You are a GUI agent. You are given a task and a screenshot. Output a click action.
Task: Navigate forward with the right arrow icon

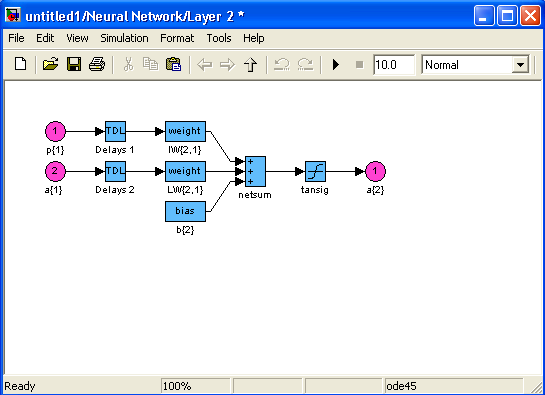tap(228, 65)
